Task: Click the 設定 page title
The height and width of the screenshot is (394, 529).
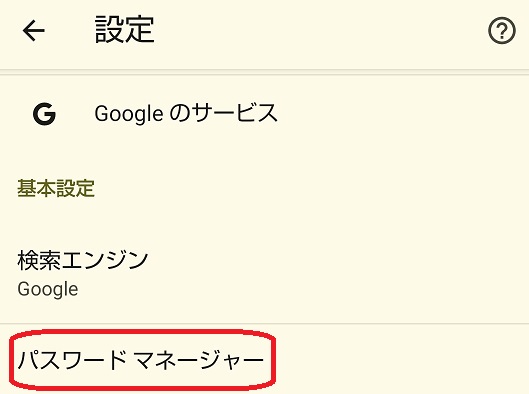Action: (x=124, y=30)
